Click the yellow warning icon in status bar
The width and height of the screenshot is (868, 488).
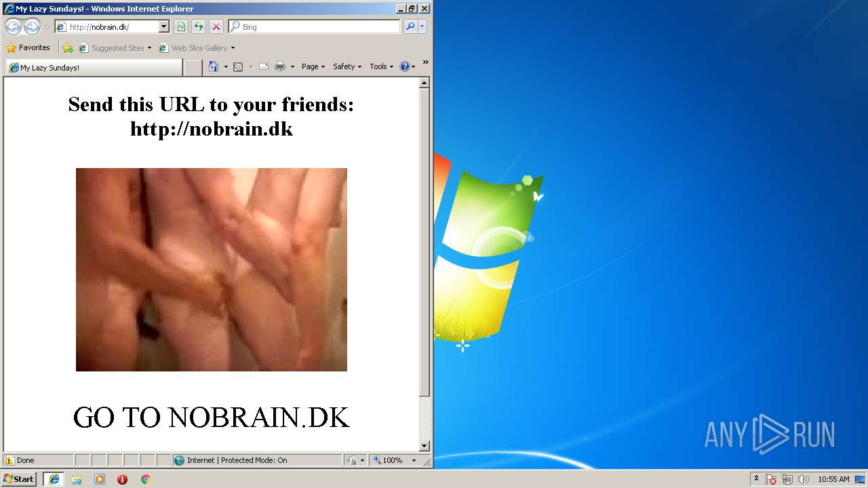click(9, 460)
